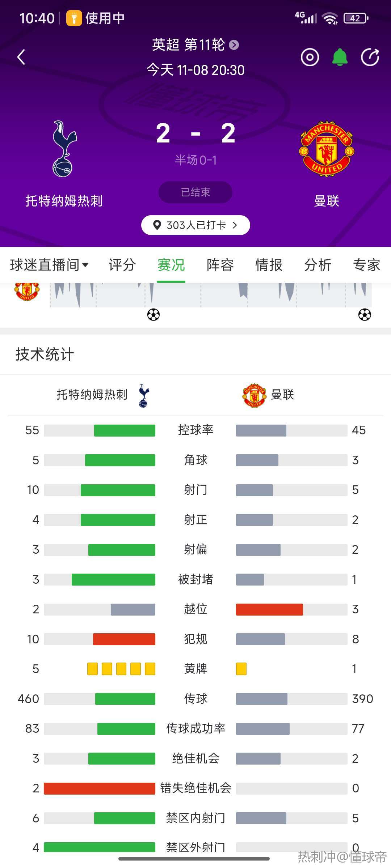Screen dimensions: 391x868
Task: Tap the share icon in header
Action: pyautogui.click(x=370, y=57)
